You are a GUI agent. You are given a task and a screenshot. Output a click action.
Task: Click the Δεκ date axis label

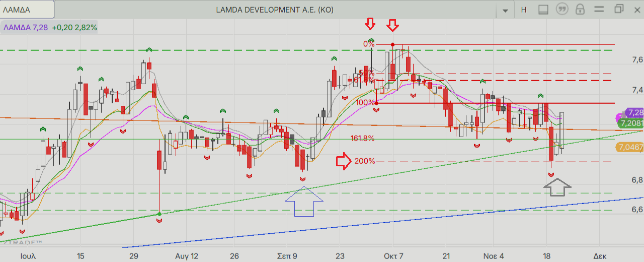[599, 256]
